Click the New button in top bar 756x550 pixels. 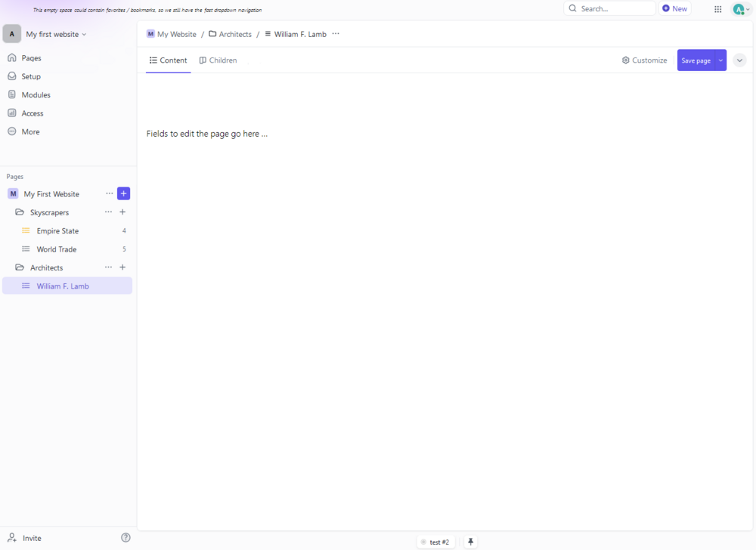[x=674, y=9]
